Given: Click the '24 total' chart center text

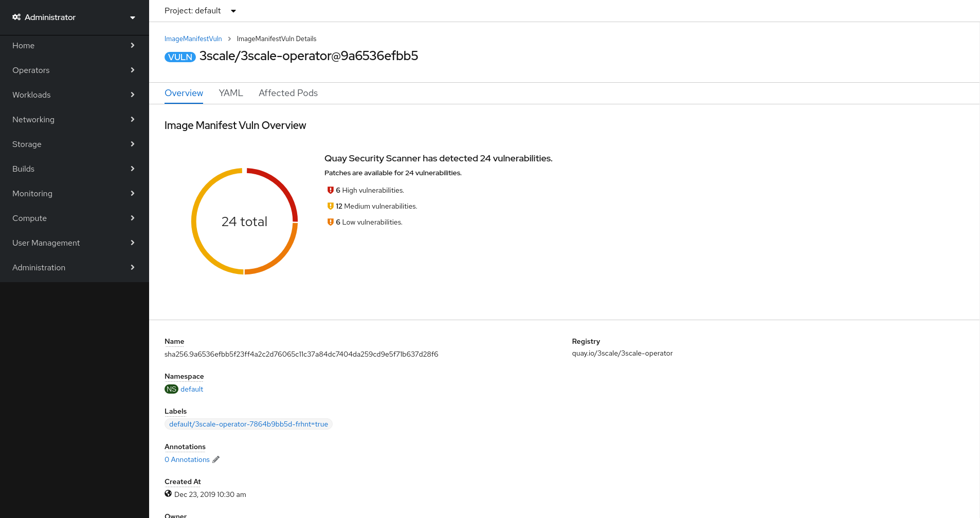Looking at the screenshot, I should (x=244, y=221).
